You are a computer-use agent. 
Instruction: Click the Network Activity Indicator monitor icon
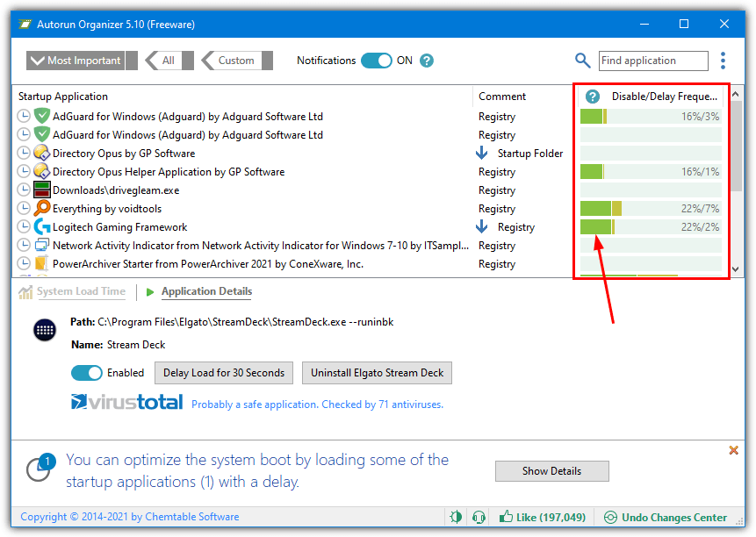coord(42,245)
